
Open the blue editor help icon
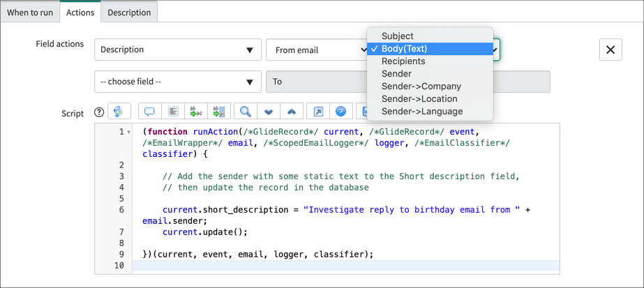tap(340, 112)
